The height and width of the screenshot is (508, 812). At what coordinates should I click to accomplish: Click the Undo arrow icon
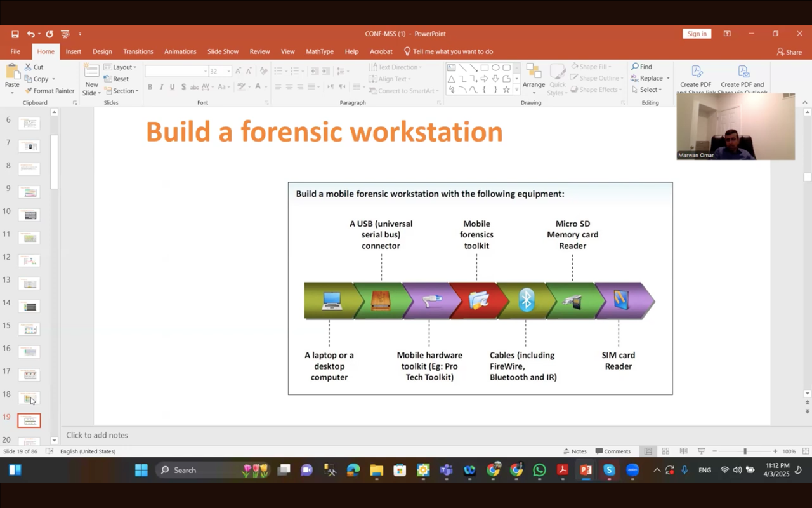click(x=30, y=34)
